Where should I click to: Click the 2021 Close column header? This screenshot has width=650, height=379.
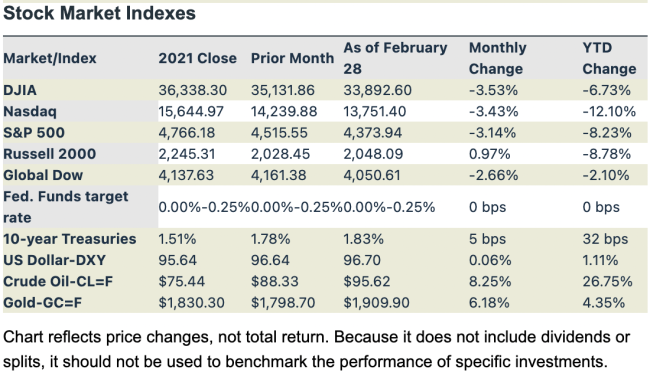(197, 58)
